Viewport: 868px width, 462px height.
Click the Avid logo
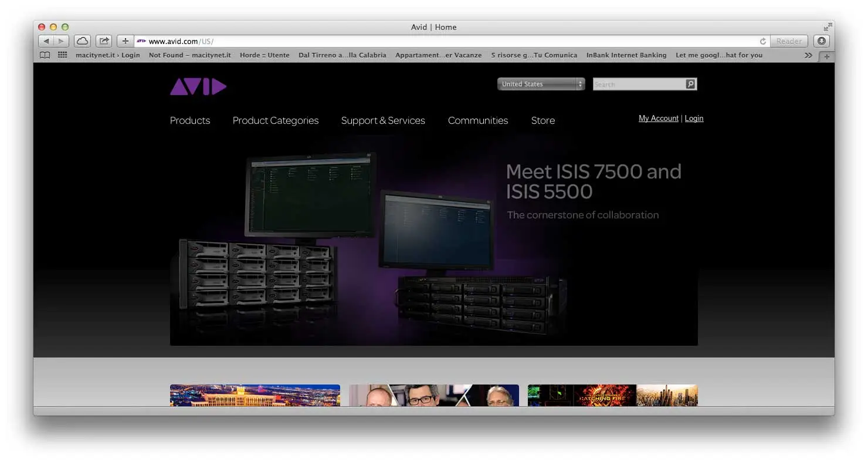tap(198, 86)
